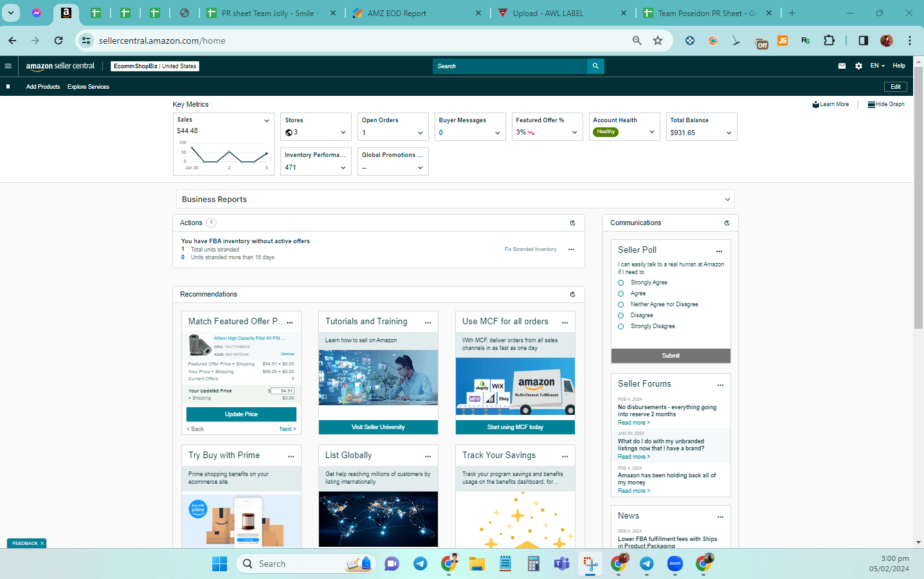The width and height of the screenshot is (924, 579).
Task: Click the Learn More link in Key Metrics
Action: tap(831, 104)
